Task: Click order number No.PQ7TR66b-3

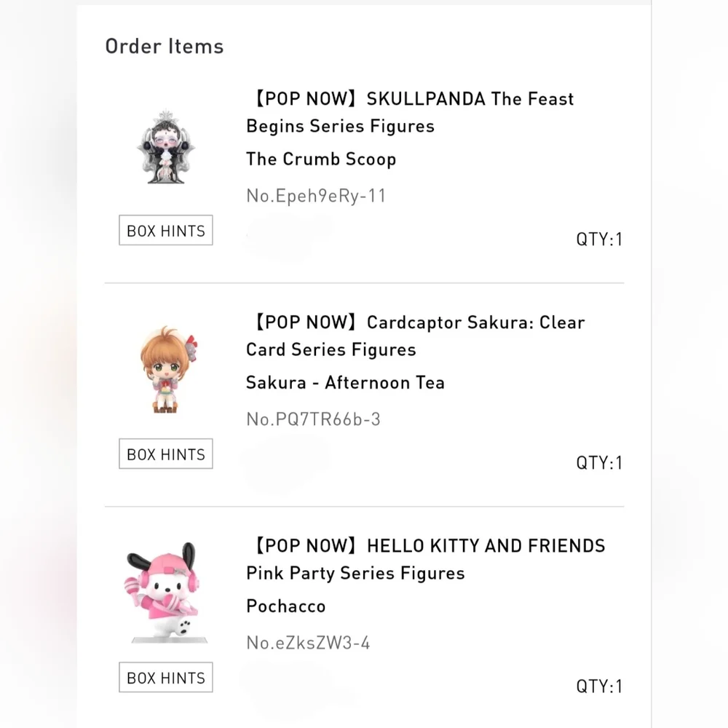Action: (x=313, y=419)
